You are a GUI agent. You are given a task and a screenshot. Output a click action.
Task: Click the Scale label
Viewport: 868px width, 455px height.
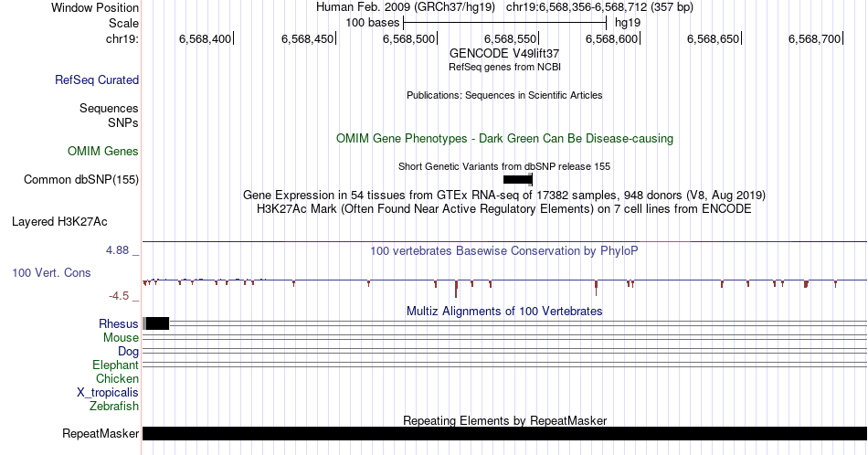124,23
